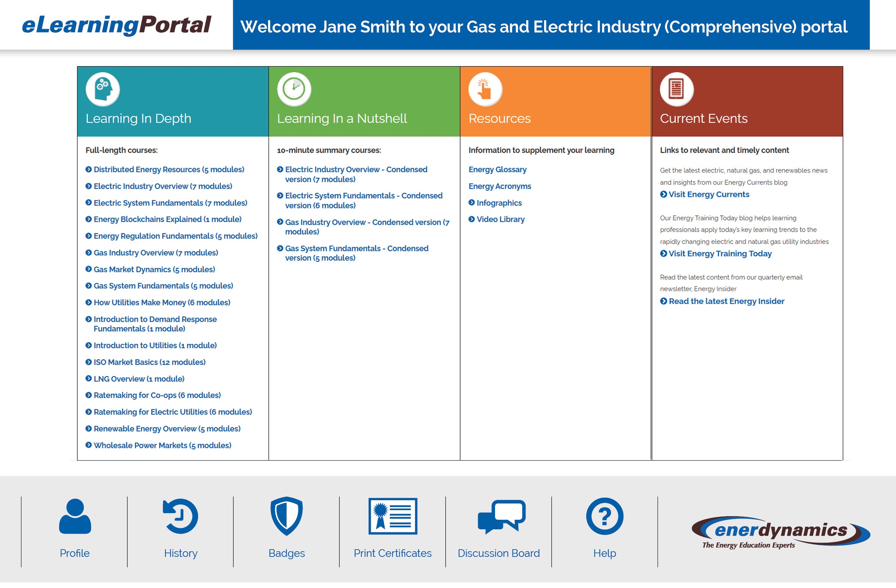Select the Help label in the footer
The width and height of the screenshot is (896, 588).
(605, 553)
